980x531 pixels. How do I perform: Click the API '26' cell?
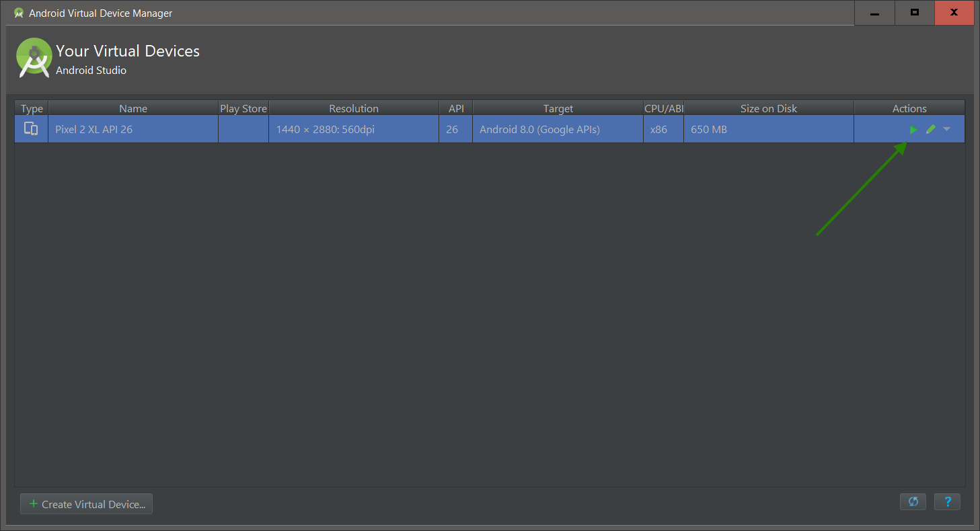click(x=456, y=129)
